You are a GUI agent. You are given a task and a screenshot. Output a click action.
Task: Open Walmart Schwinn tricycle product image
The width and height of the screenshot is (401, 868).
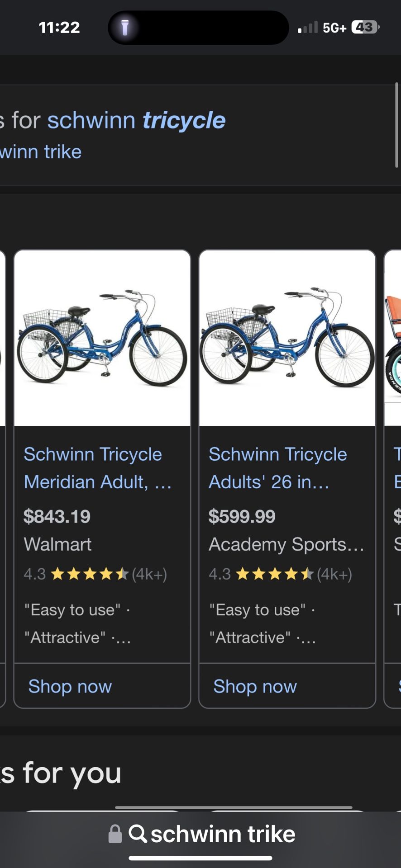102,338
